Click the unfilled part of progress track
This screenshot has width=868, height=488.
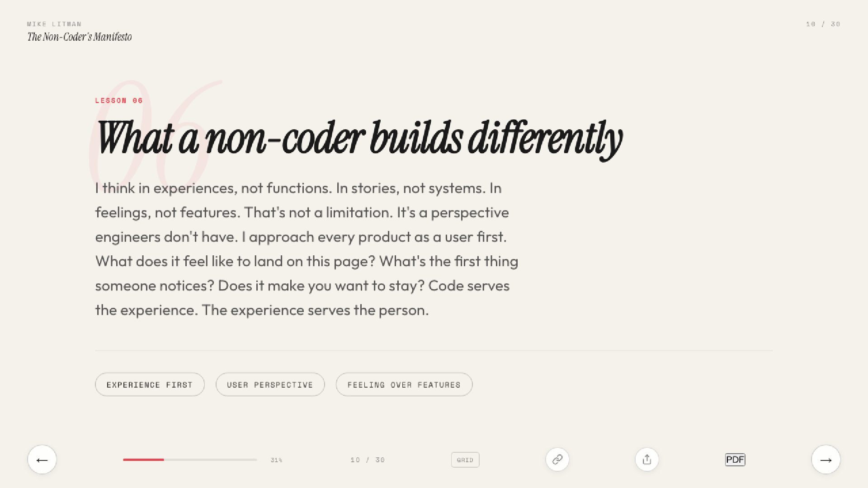(x=210, y=460)
